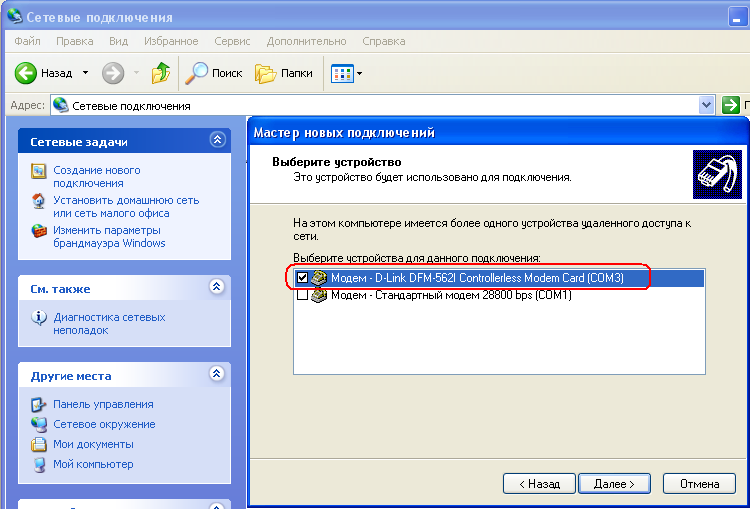The image size is (750, 509).
Task: Click the My Documents folder icon
Action: 39,445
